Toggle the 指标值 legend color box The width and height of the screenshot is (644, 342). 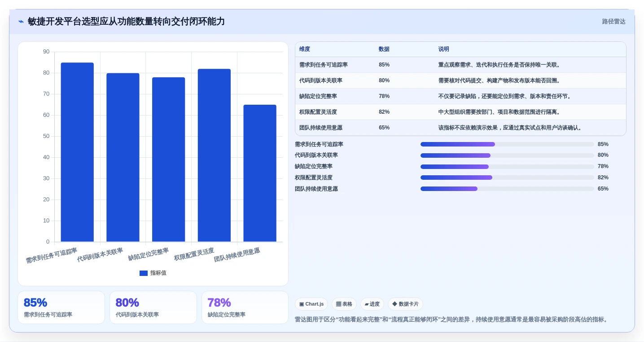(144, 273)
